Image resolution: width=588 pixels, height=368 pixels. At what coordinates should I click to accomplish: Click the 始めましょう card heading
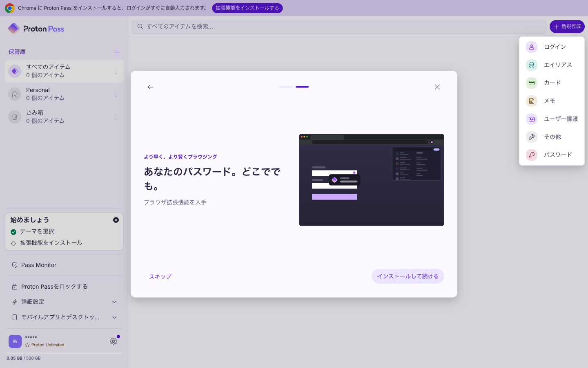(x=30, y=220)
